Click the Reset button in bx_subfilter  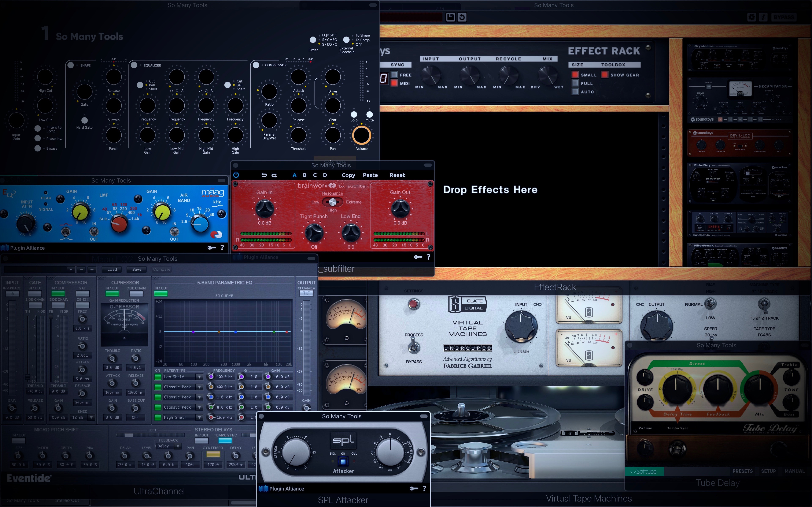[x=397, y=175]
